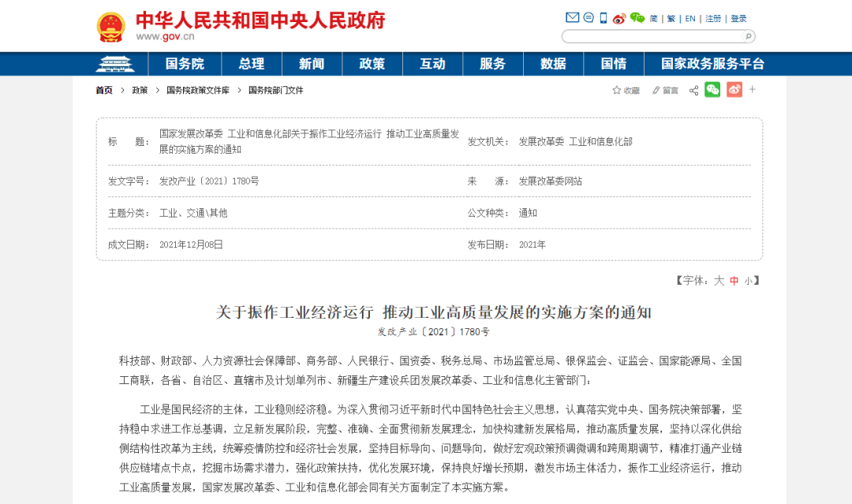
Task: Open the 政策 menu in the navigation bar
Action: [x=372, y=64]
